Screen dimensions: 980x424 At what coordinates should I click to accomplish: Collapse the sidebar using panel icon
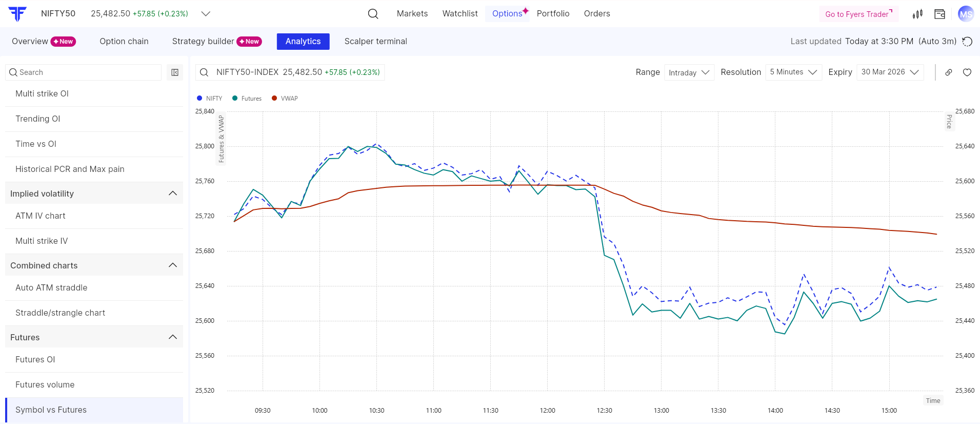pos(175,72)
